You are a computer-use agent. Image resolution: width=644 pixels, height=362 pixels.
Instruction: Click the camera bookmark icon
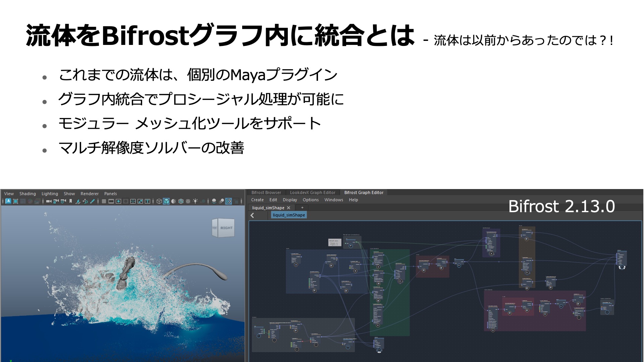[70, 201]
